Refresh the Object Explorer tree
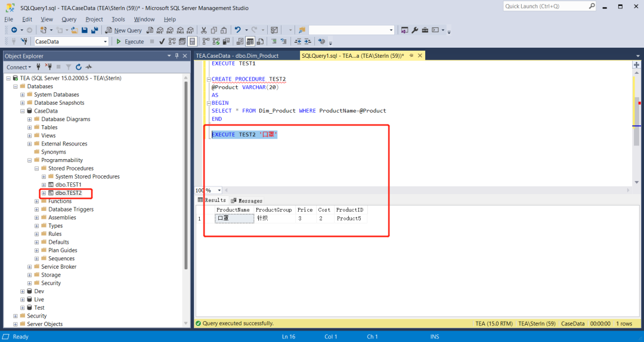 click(78, 67)
